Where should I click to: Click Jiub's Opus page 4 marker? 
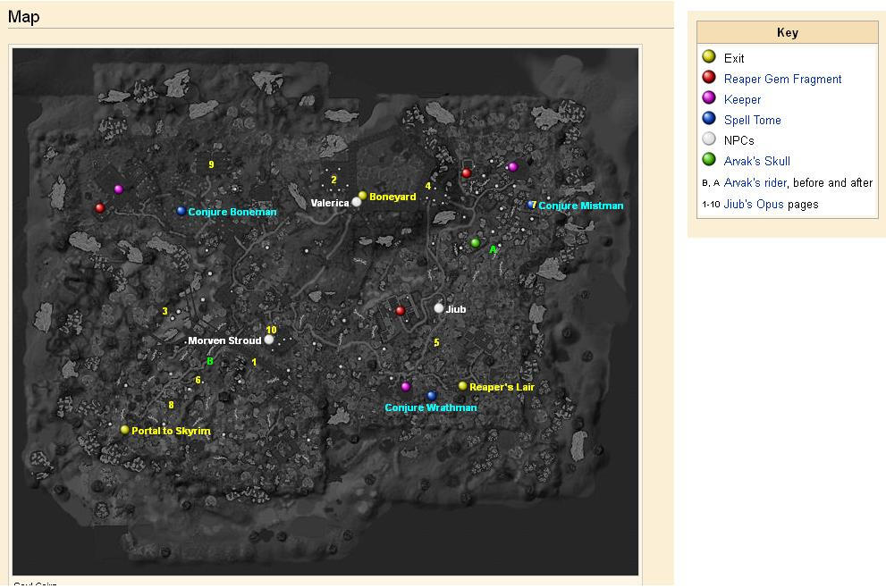click(x=427, y=186)
